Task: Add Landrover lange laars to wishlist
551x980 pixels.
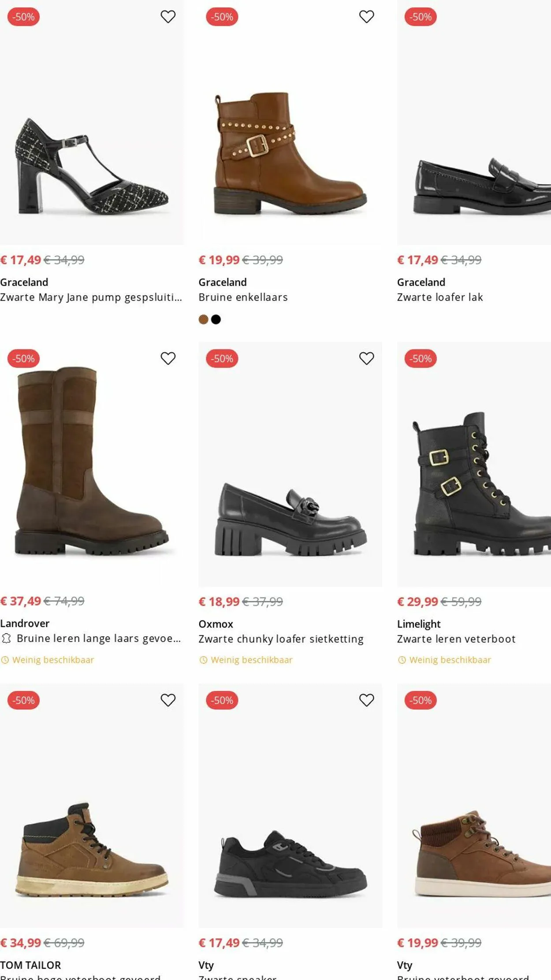Action: pyautogui.click(x=168, y=358)
